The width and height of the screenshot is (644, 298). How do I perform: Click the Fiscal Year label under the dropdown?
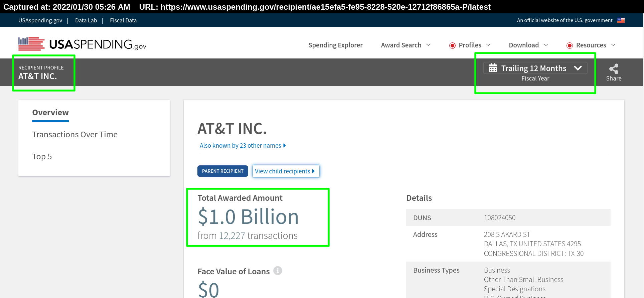click(535, 79)
